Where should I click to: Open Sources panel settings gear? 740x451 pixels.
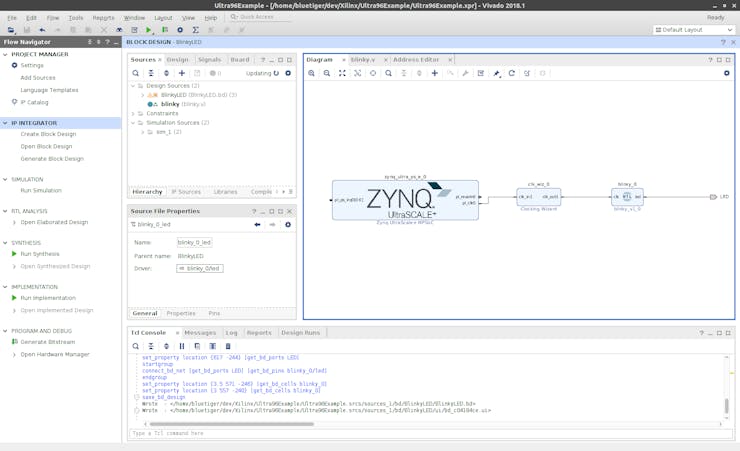pyautogui.click(x=288, y=73)
